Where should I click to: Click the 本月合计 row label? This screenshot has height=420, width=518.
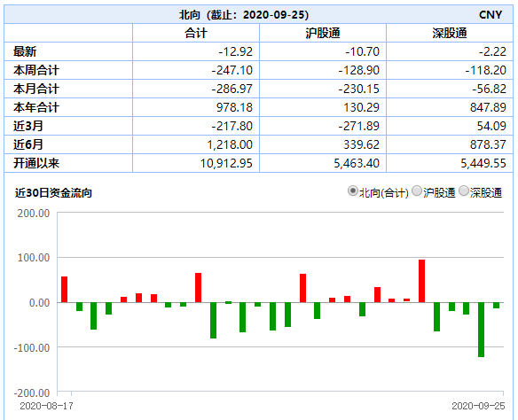[36, 89]
